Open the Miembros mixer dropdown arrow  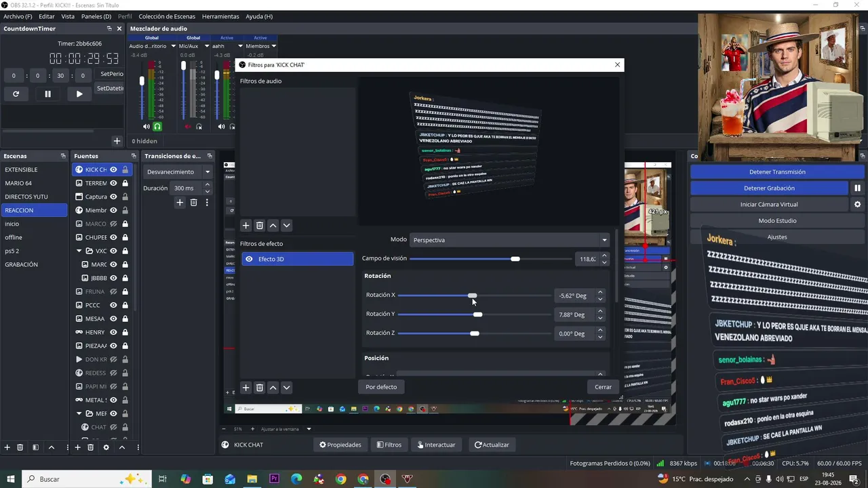[x=274, y=46]
